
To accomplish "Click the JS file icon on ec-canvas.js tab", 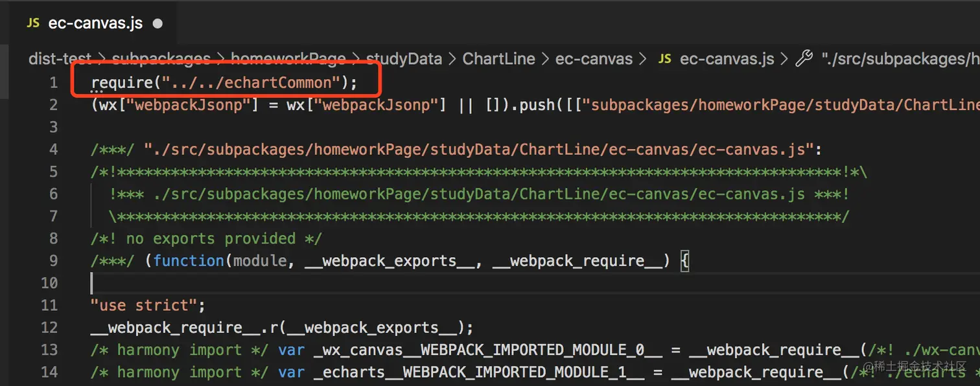I will pyautogui.click(x=33, y=23).
